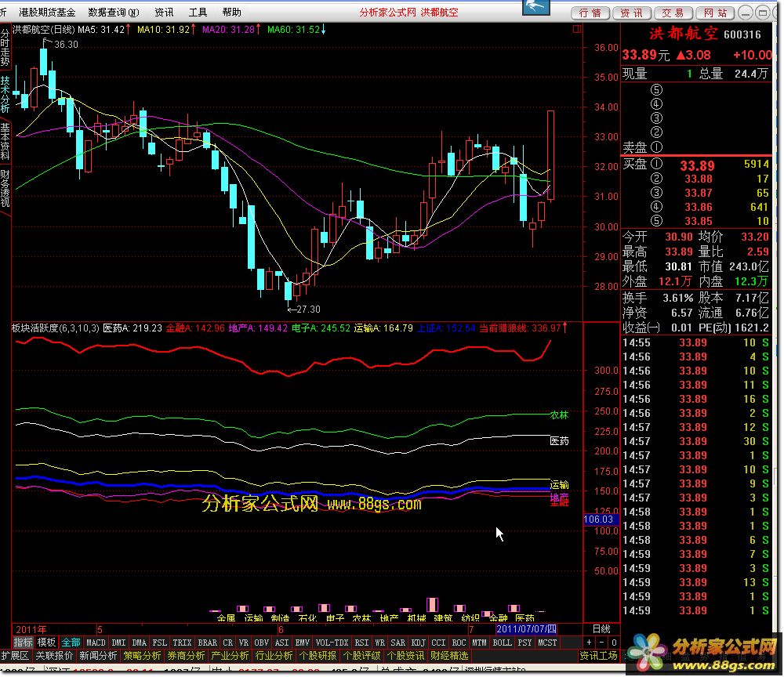Viewport: 784px width, 677px height.
Task: Click buy level 1 price 33.89
Action: (x=698, y=165)
